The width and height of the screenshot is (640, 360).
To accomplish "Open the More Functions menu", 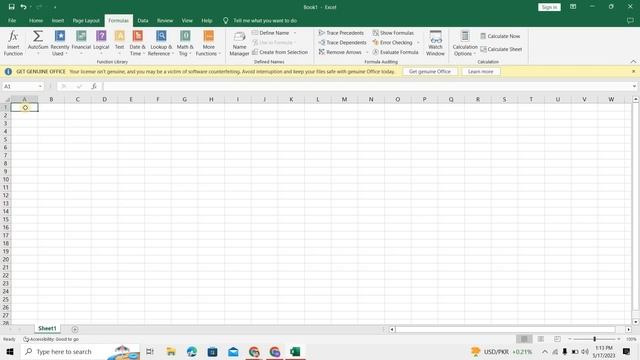I will click(208, 43).
